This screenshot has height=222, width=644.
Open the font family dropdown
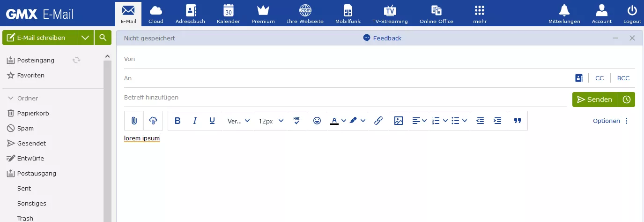point(238,121)
